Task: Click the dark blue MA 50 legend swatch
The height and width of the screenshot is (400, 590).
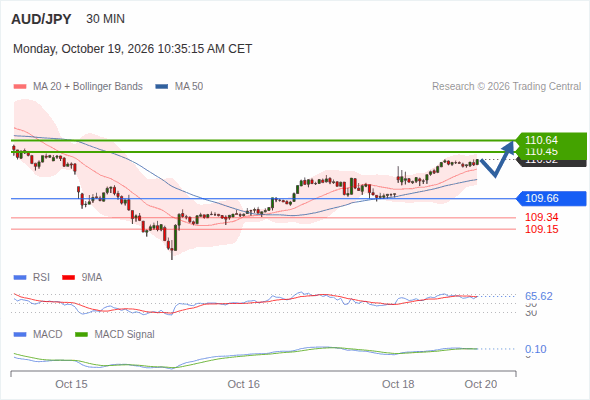Action: pyautogui.click(x=162, y=87)
